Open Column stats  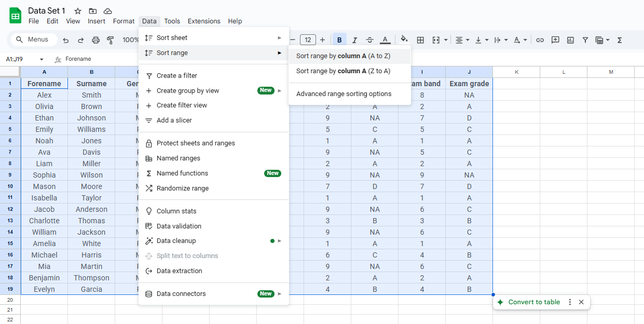coord(214,211)
